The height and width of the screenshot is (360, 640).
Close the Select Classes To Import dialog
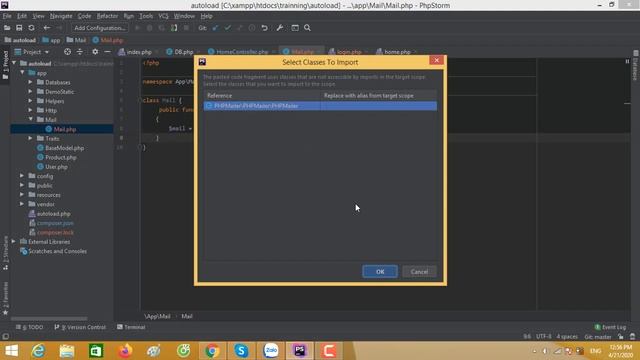click(436, 60)
